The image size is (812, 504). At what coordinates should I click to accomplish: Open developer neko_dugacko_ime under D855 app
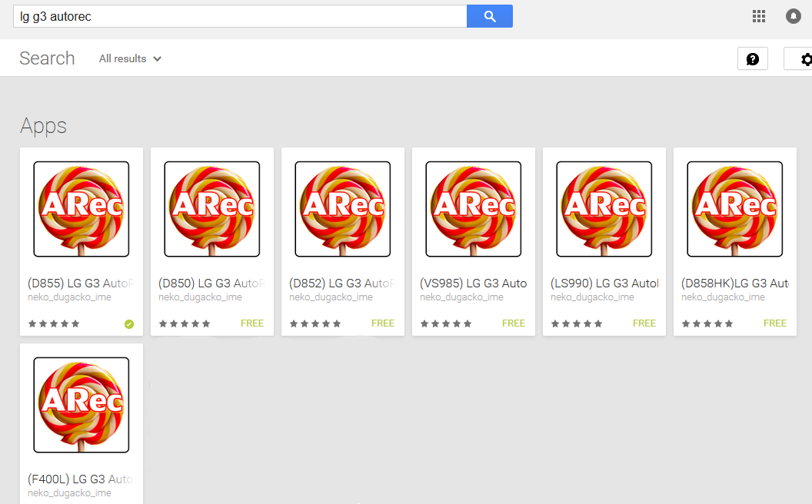(69, 297)
